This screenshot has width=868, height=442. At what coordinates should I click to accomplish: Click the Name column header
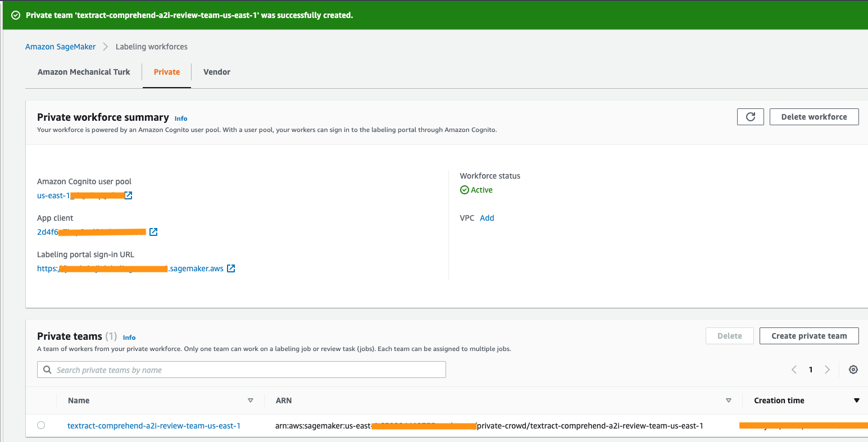pyautogui.click(x=79, y=400)
